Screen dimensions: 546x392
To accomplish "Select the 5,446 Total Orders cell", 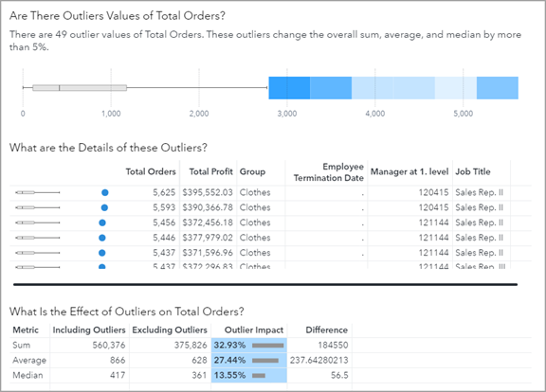I will (x=164, y=238).
